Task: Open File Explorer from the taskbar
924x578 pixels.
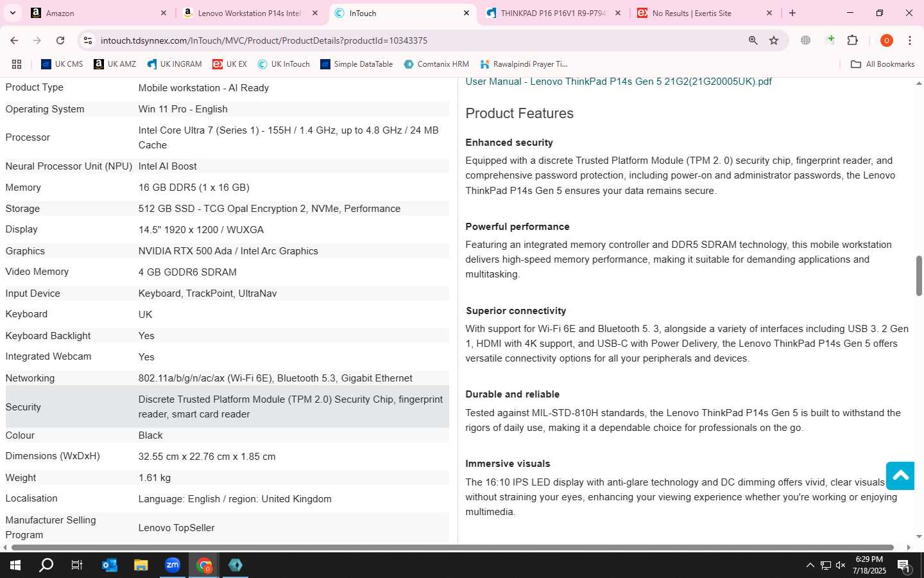Action: [141, 565]
